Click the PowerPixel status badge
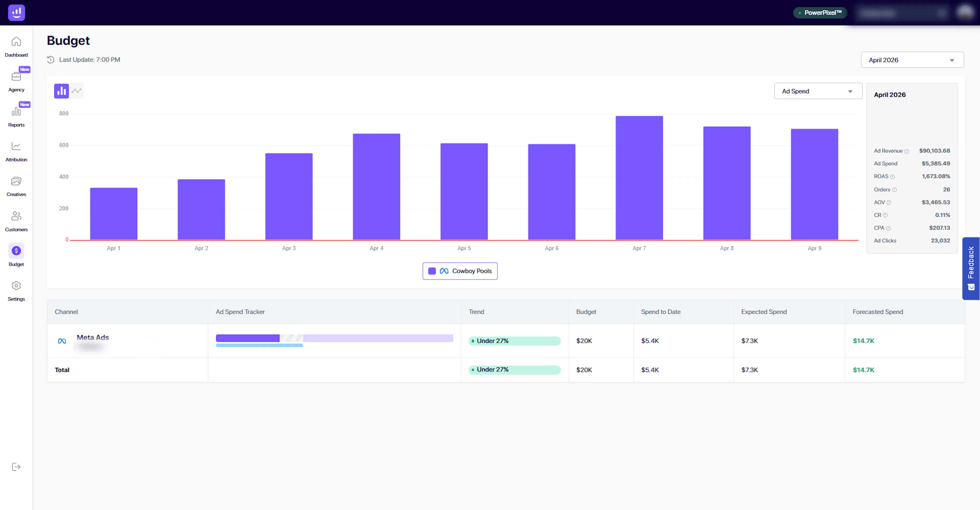Screen dimensions: 980x510 coord(820,13)
